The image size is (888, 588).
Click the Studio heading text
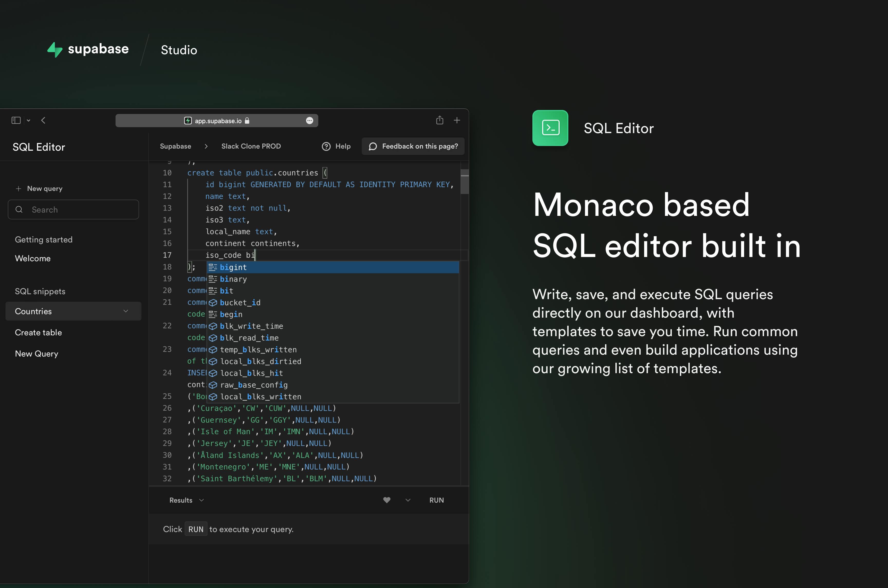click(179, 50)
